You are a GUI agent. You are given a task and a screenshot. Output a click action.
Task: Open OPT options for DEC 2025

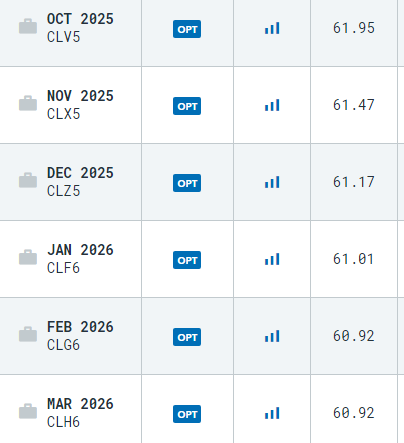coord(187,183)
